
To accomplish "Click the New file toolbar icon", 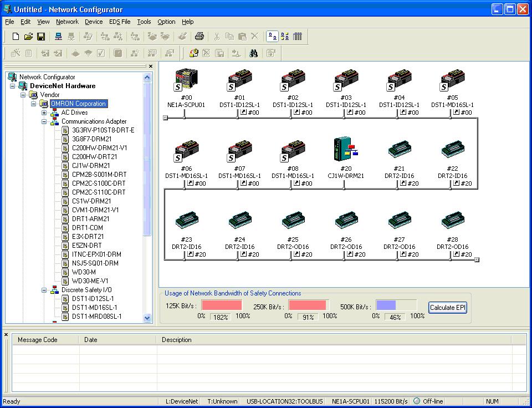I will click(16, 37).
